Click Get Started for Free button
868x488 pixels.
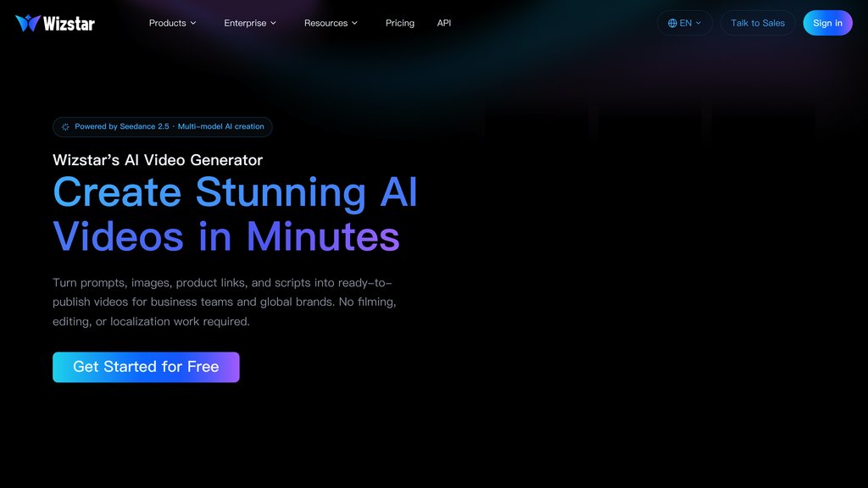click(146, 367)
